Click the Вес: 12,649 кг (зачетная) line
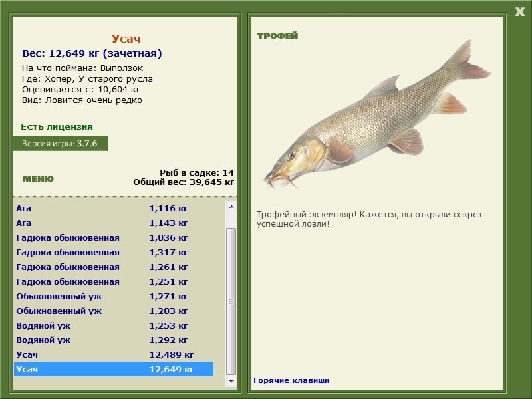Image resolution: width=532 pixels, height=399 pixels. coord(92,53)
